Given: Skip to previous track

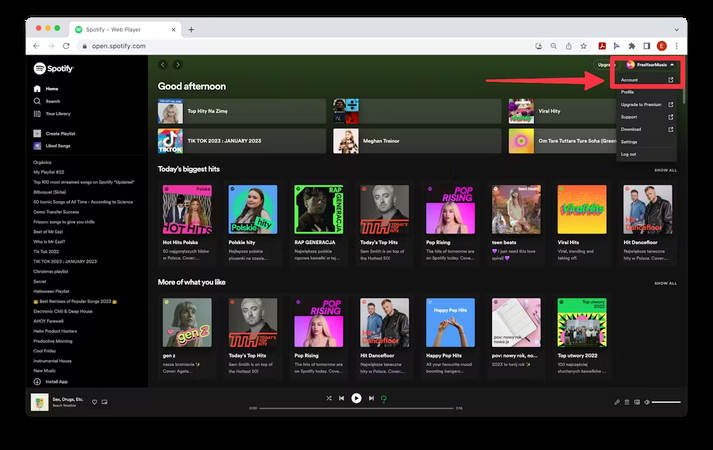Looking at the screenshot, I should 341,398.
